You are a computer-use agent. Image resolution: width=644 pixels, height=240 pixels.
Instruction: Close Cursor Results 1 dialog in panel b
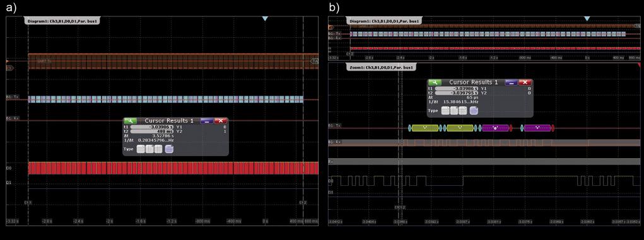(525, 83)
